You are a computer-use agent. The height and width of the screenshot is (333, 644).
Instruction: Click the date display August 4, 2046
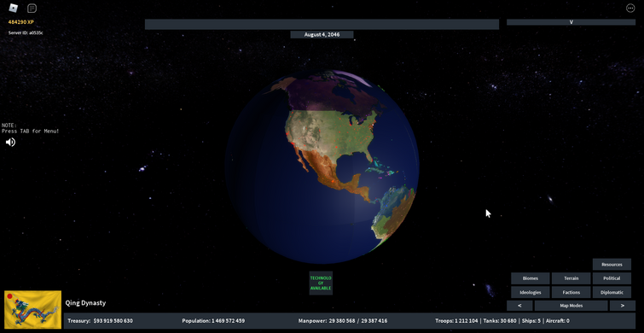pyautogui.click(x=322, y=34)
